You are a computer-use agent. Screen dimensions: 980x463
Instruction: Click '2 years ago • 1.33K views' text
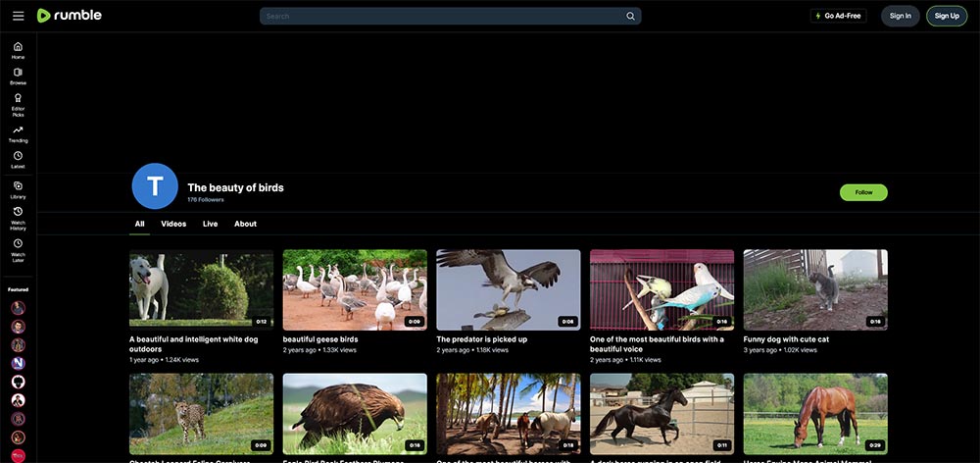tap(319, 350)
